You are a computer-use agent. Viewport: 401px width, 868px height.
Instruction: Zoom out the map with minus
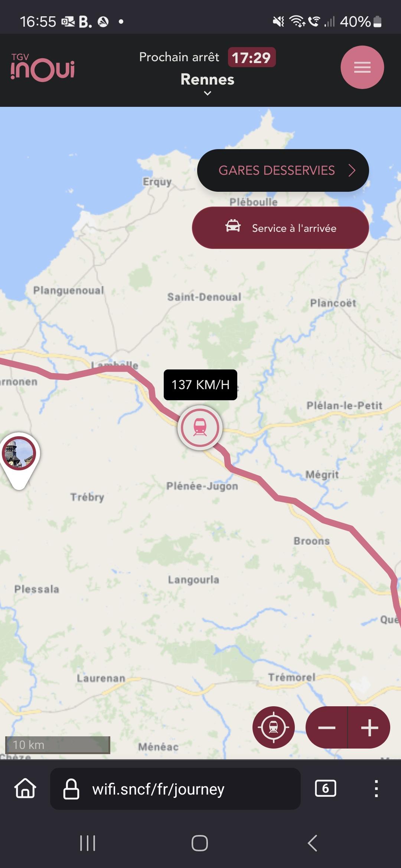click(x=326, y=727)
